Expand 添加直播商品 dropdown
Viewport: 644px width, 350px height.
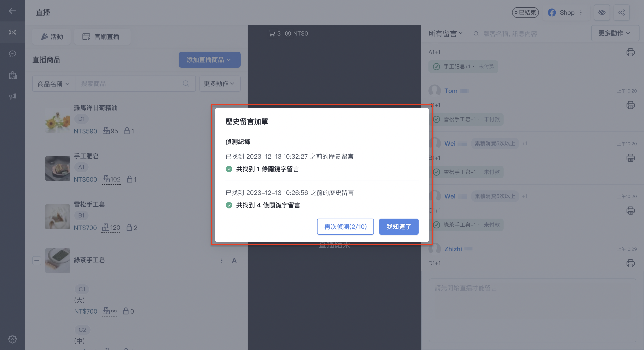[210, 60]
